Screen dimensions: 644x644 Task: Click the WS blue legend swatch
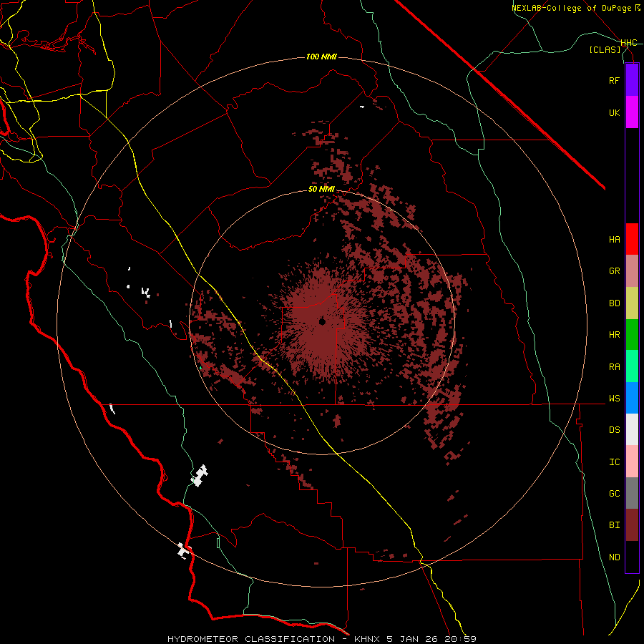(x=632, y=398)
